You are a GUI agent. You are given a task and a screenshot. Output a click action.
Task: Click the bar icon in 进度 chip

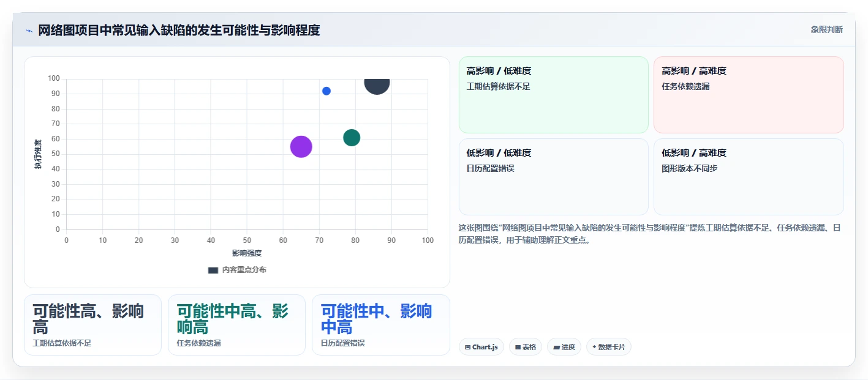tap(556, 348)
